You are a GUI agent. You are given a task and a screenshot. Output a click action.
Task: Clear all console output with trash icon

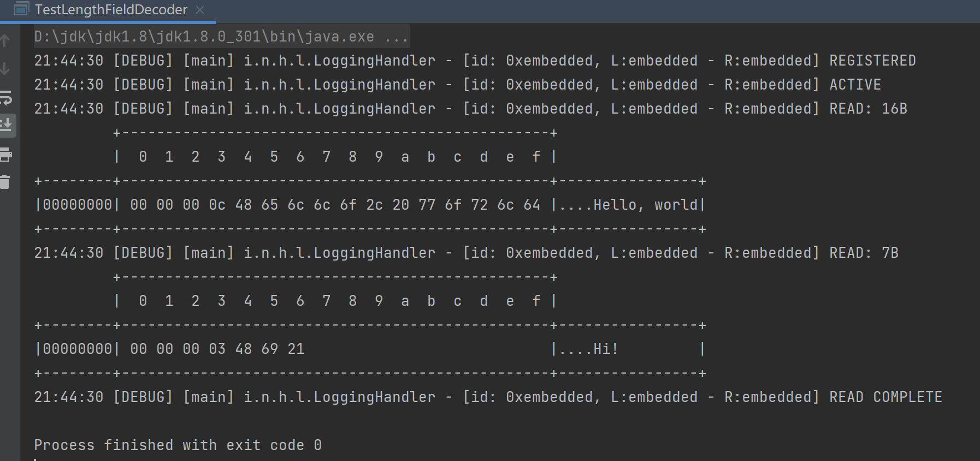(5, 182)
